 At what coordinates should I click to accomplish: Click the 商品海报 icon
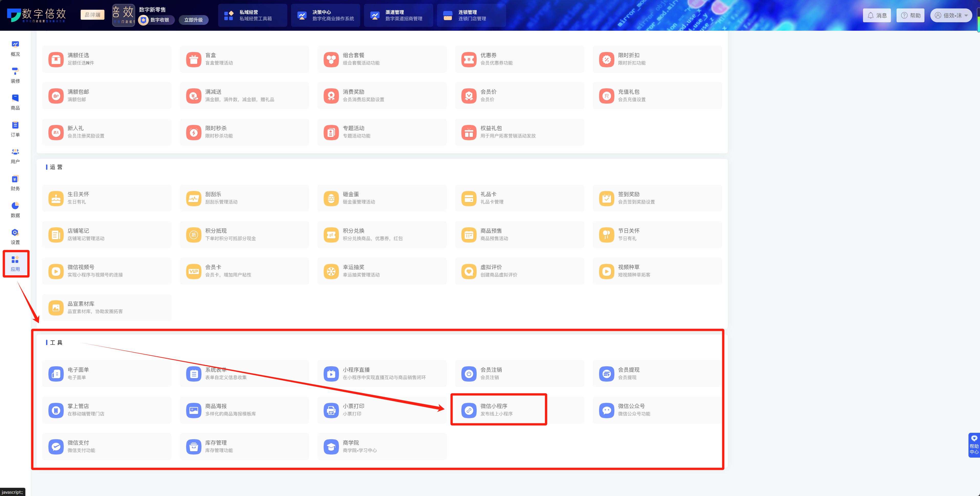[194, 410]
